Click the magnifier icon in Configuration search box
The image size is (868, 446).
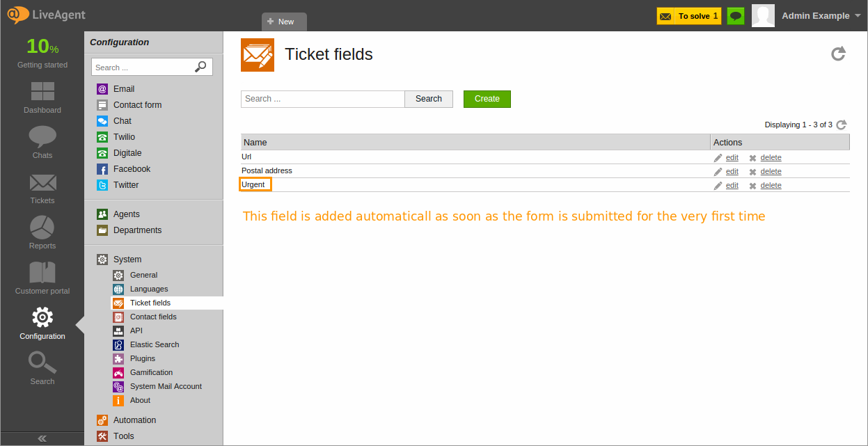(200, 67)
